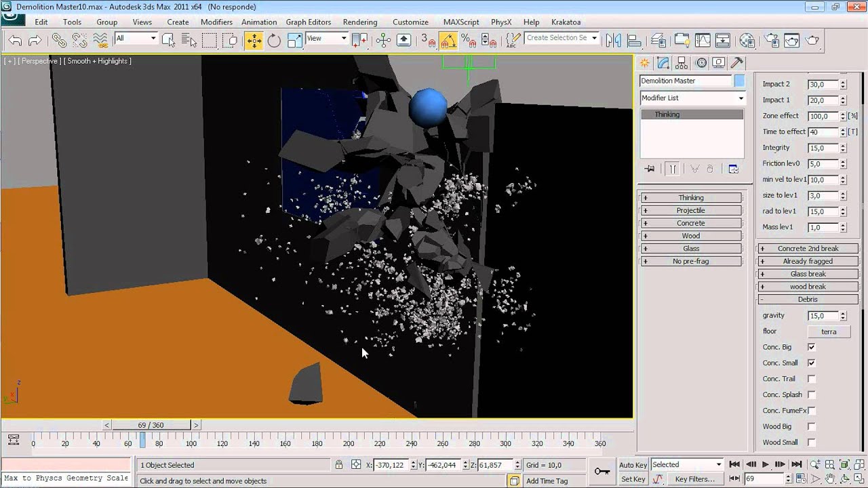Open the Material Editor
The image size is (868, 488).
pos(747,41)
